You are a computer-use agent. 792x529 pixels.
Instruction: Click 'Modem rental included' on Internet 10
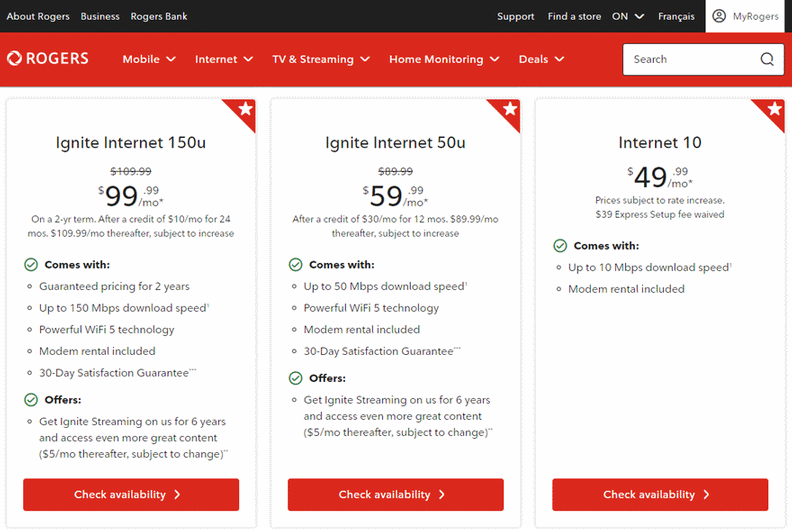pyautogui.click(x=626, y=289)
